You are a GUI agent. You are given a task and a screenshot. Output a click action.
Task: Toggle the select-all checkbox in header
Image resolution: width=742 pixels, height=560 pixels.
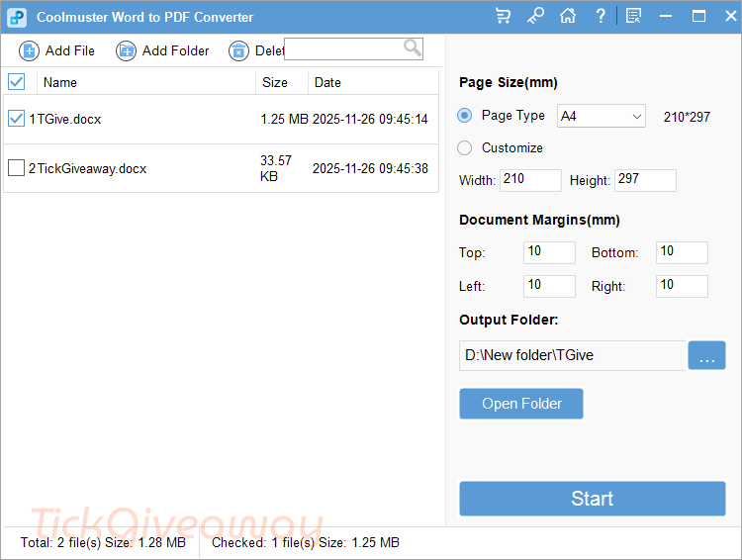pos(17,82)
